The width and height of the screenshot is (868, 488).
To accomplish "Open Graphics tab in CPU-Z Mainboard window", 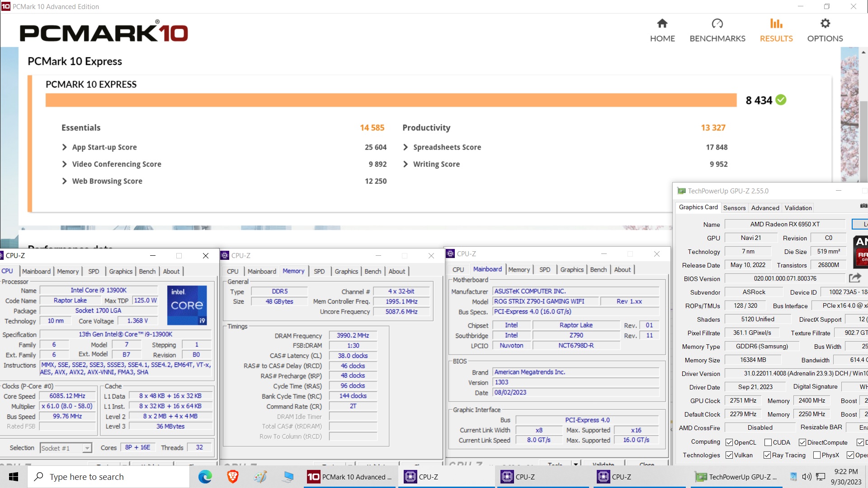I will [572, 269].
